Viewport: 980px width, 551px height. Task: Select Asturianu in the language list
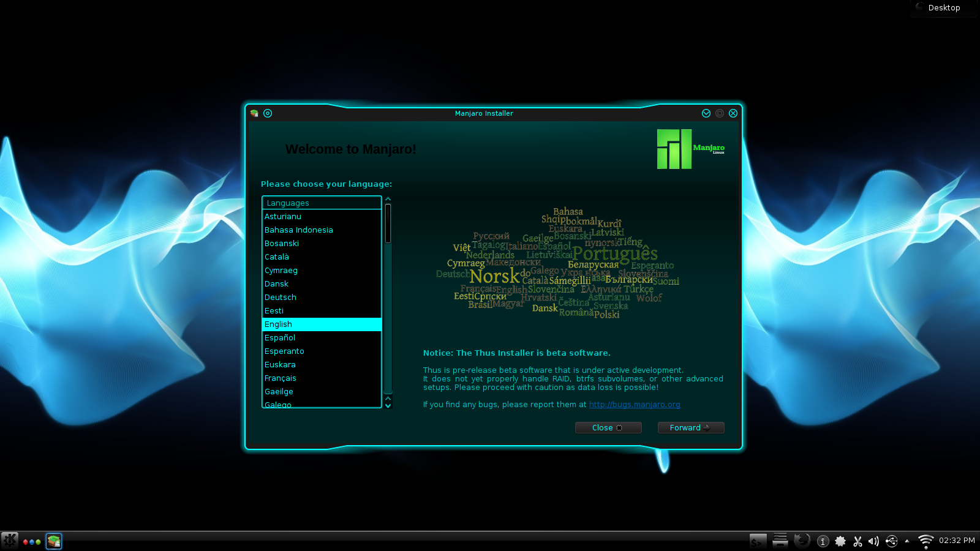[x=322, y=217]
